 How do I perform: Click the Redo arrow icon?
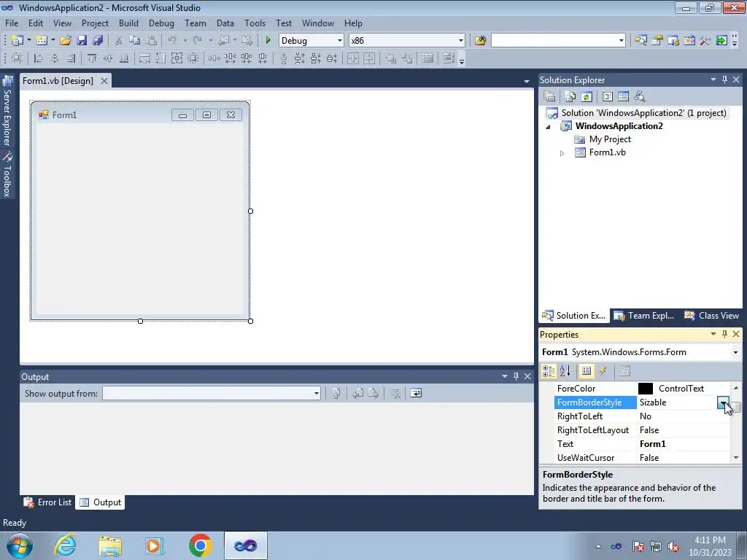[198, 41]
